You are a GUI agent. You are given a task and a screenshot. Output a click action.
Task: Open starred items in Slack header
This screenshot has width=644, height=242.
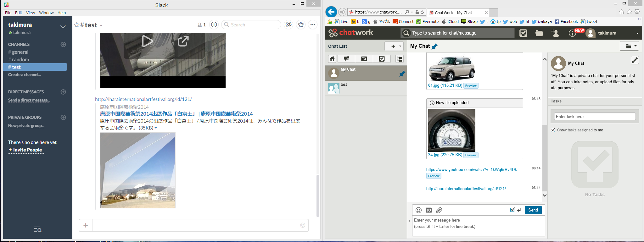(x=301, y=25)
